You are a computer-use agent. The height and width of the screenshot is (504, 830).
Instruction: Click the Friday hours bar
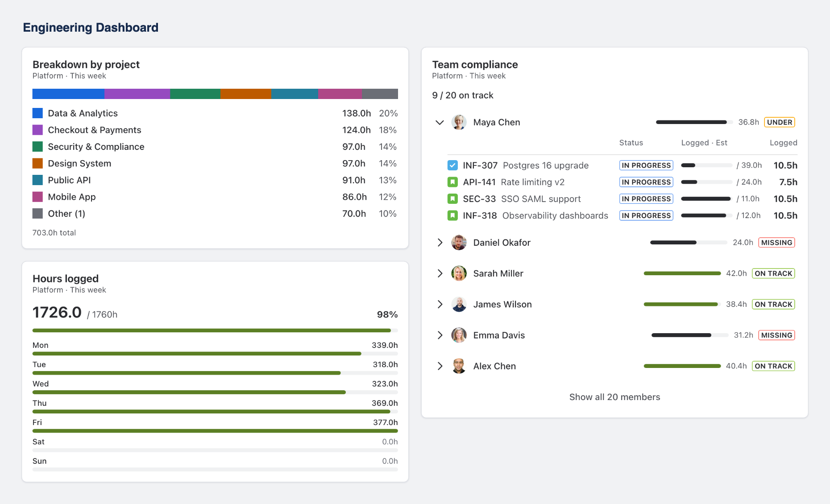tap(215, 431)
